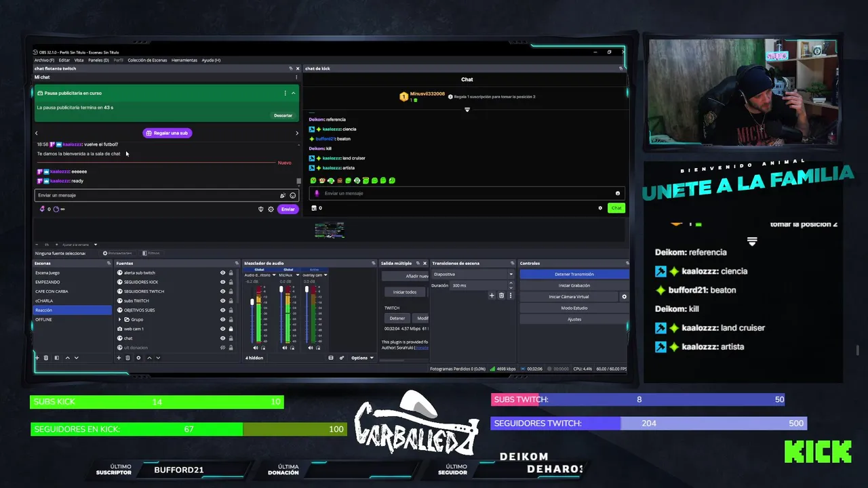The image size is (868, 488).
Task: Open Twitch chat settings gear icon
Action: coord(271,209)
